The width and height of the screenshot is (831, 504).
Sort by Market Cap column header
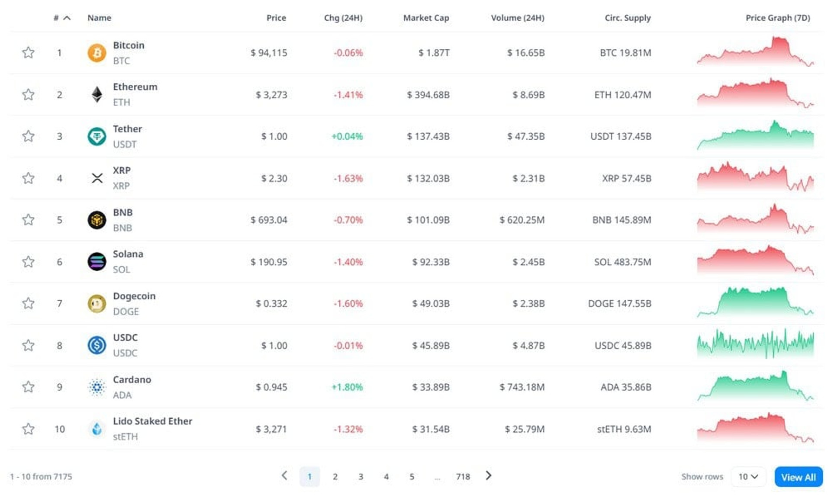[426, 18]
